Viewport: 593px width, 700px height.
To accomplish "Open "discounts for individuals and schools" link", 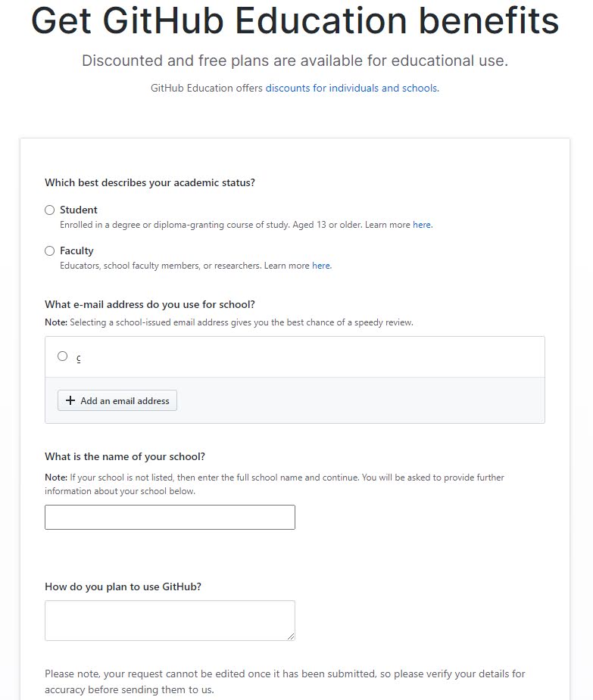I will 351,89.
